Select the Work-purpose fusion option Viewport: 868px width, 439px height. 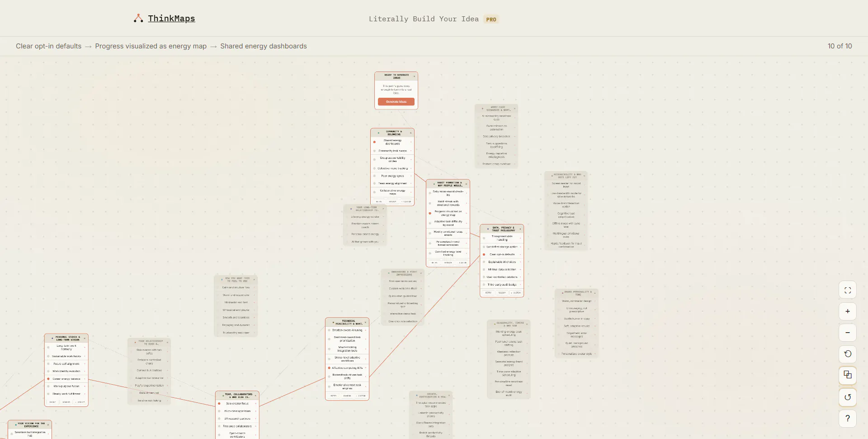66,386
